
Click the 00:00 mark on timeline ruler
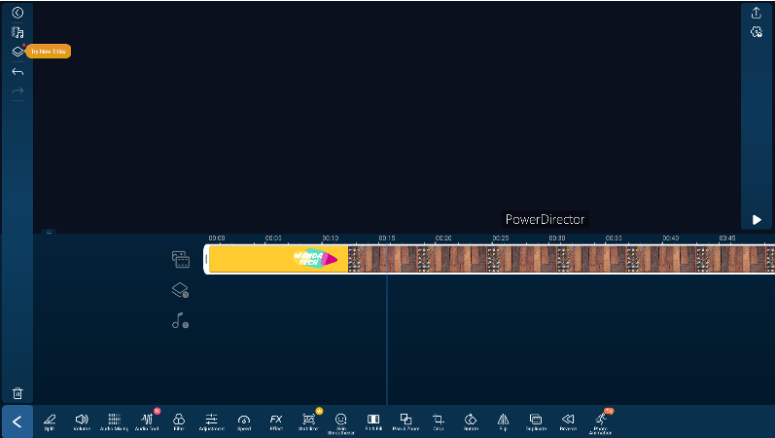pos(216,238)
